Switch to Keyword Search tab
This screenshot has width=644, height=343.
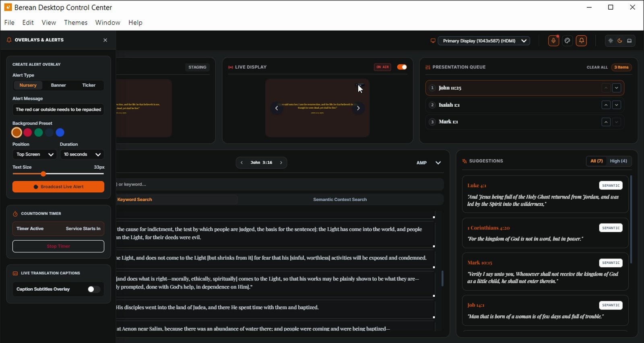click(x=134, y=200)
